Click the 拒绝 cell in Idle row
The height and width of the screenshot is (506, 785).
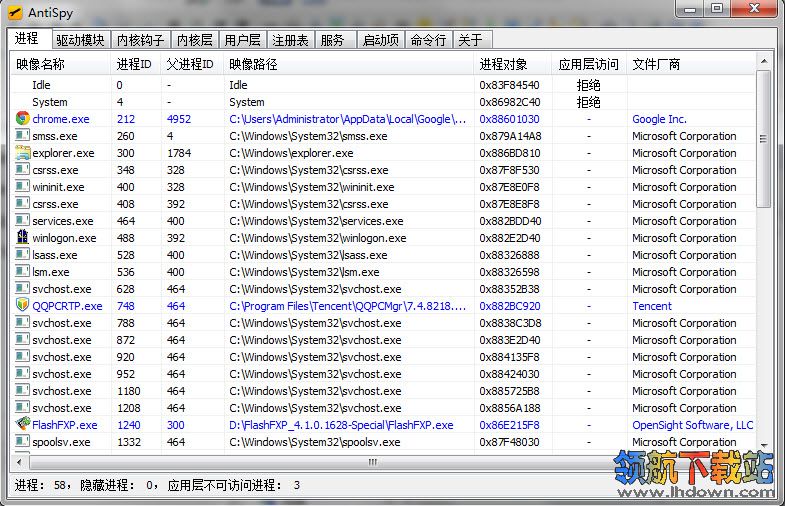click(588, 85)
